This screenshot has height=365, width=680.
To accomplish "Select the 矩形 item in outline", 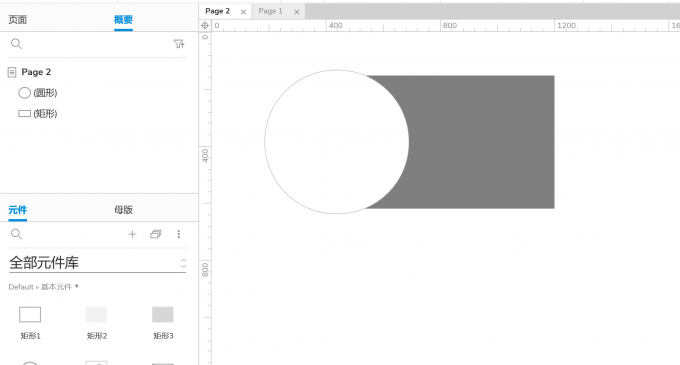I will (x=38, y=114).
